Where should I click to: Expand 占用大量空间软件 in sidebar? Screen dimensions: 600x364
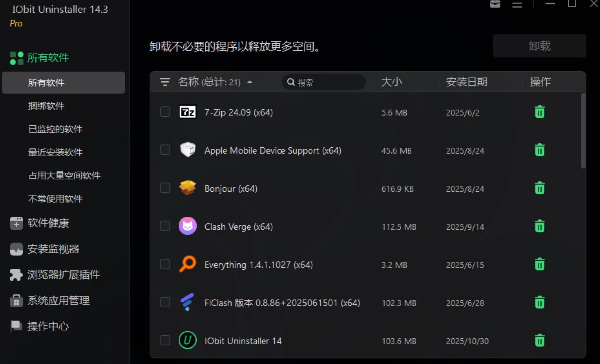click(65, 176)
